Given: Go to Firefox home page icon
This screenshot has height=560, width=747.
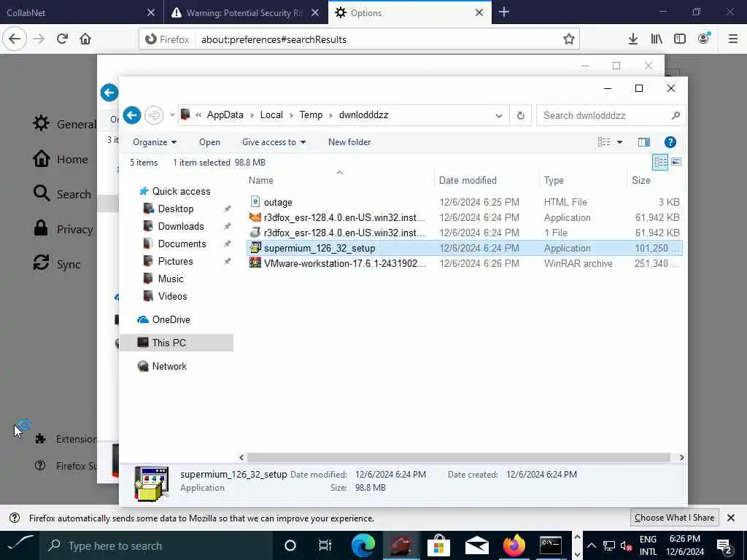Looking at the screenshot, I should 85,39.
